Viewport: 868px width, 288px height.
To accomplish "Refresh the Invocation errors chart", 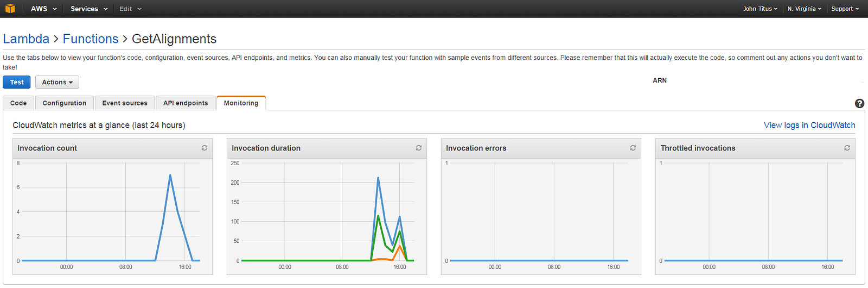I will [633, 148].
